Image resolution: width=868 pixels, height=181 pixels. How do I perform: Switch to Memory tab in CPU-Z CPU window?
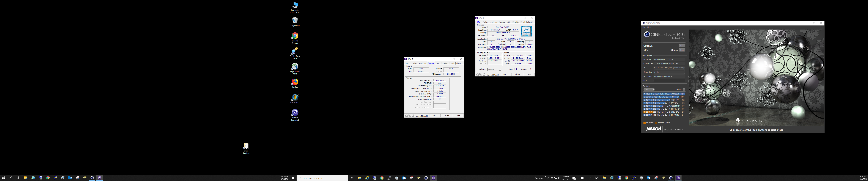pyautogui.click(x=502, y=22)
